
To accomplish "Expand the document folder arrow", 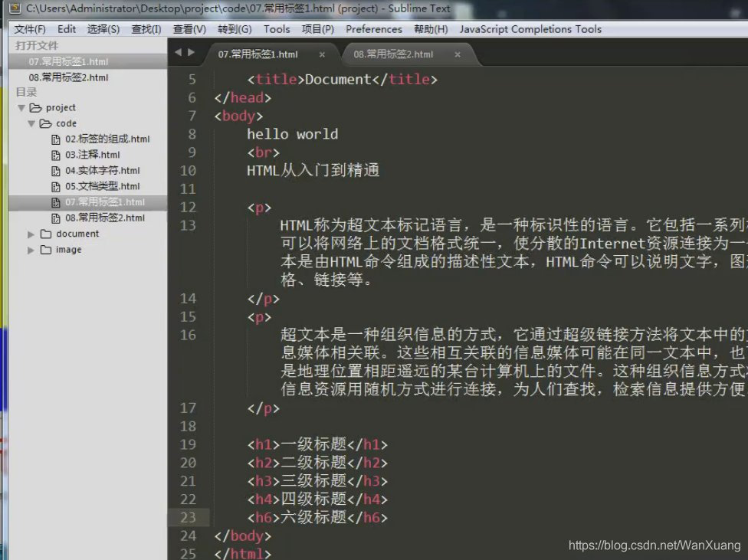I will 31,234.
